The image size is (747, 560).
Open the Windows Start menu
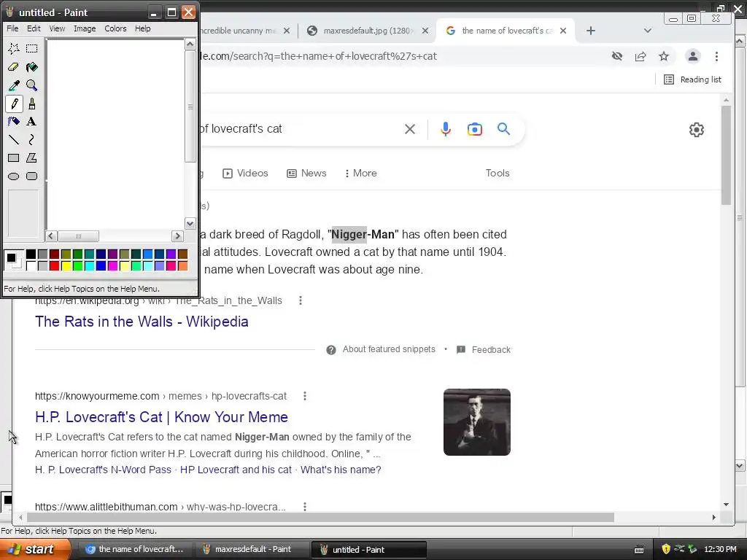point(34,549)
